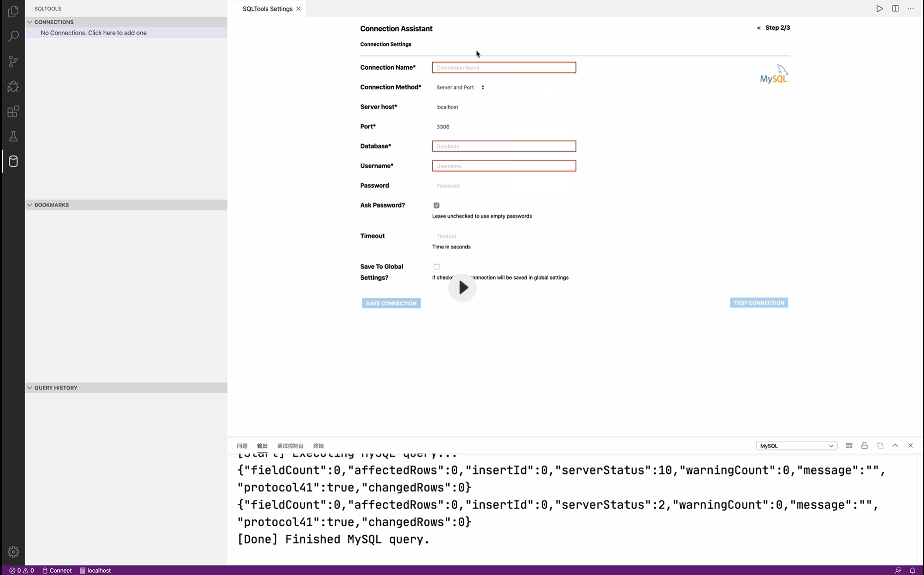The width and height of the screenshot is (924, 575).
Task: Open the Testing flask icon view
Action: [13, 137]
